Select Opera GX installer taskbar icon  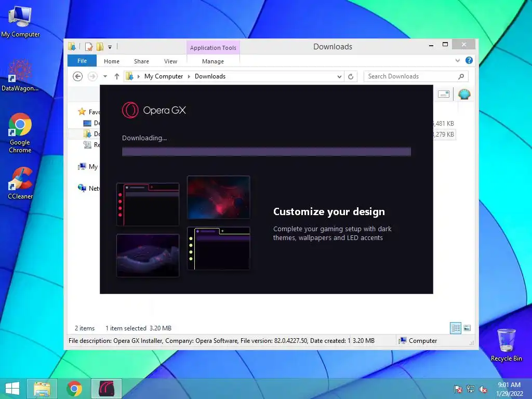[106, 389]
